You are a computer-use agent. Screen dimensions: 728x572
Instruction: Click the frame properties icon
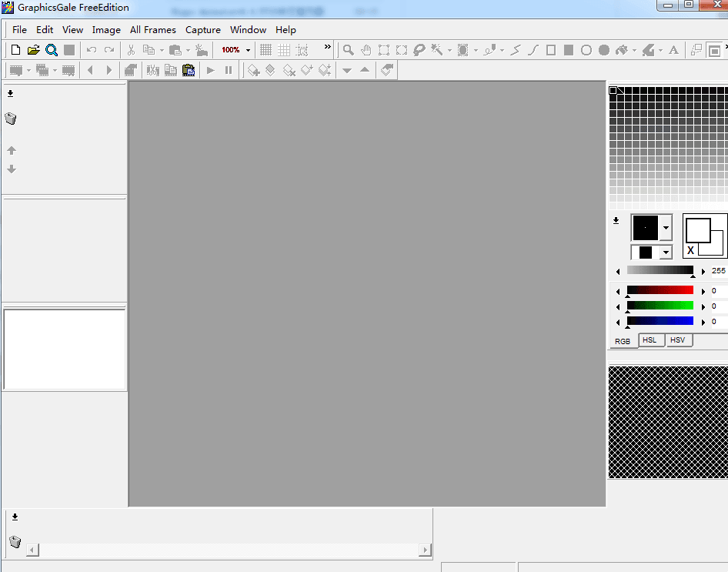[131, 70]
